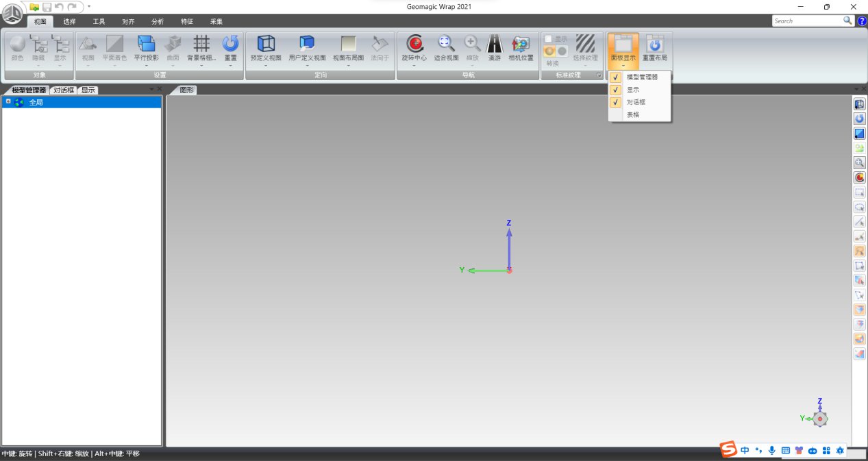Click the 颜色 sphere icon
This screenshot has width=868, height=461.
tap(17, 45)
